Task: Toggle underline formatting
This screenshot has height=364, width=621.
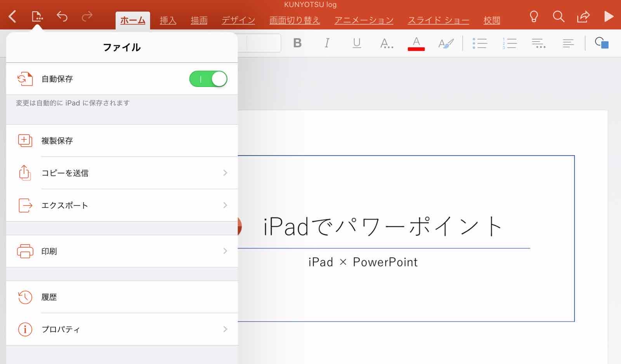Action: [x=357, y=43]
